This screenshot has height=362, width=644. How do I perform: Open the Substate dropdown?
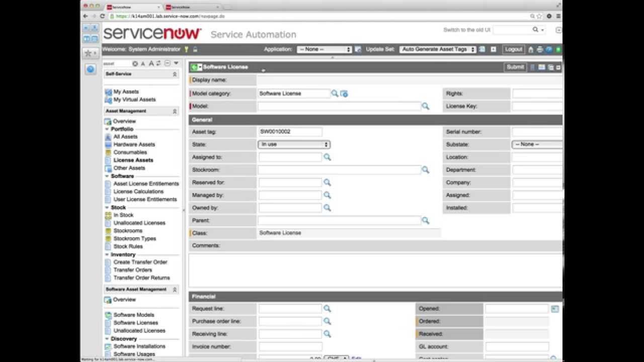(x=537, y=144)
